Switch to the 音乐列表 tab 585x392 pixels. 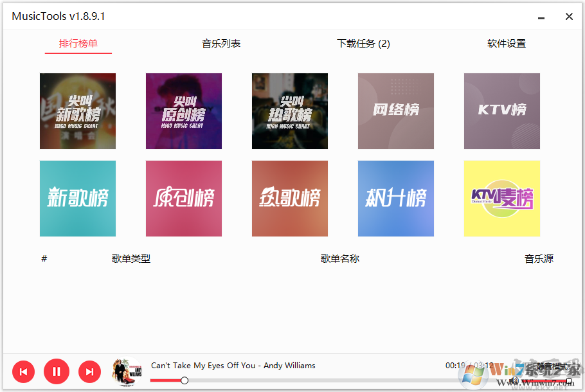coord(221,43)
